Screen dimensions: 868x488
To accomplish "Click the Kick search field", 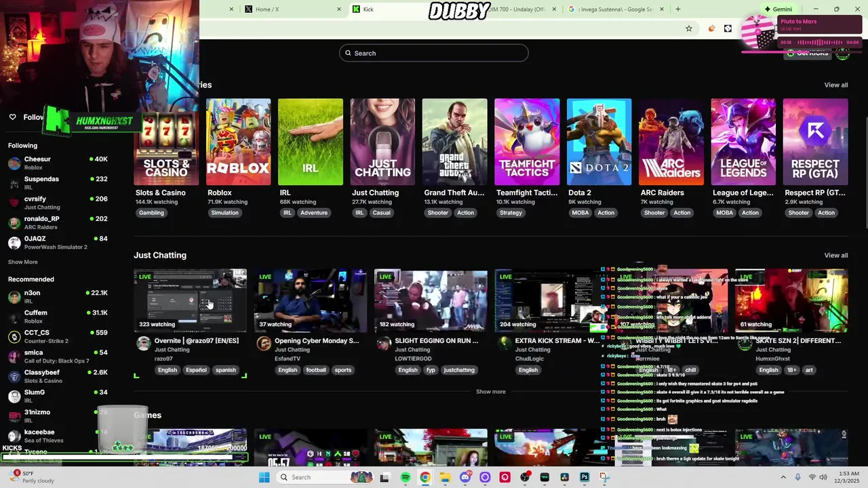I will [434, 53].
